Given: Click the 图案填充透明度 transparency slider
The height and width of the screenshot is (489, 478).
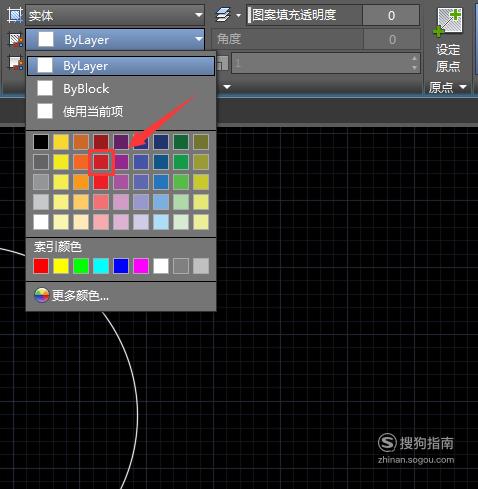Looking at the screenshot, I should [305, 15].
